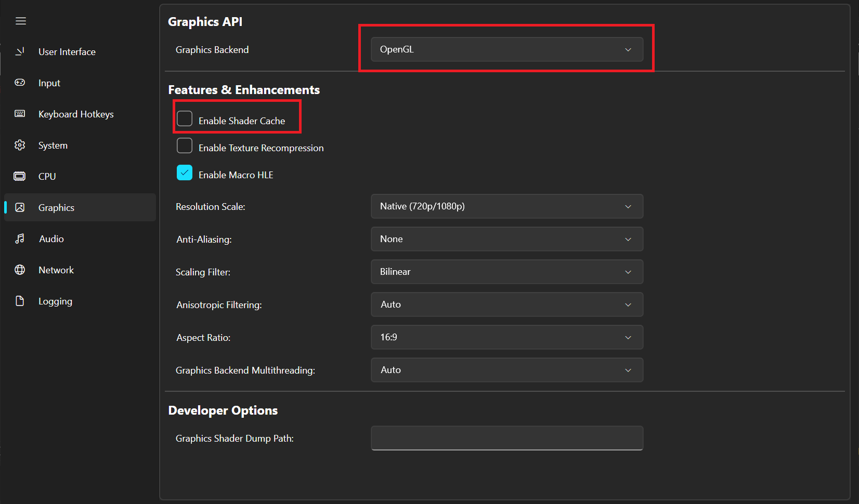Open the Logging settings page

click(80, 301)
